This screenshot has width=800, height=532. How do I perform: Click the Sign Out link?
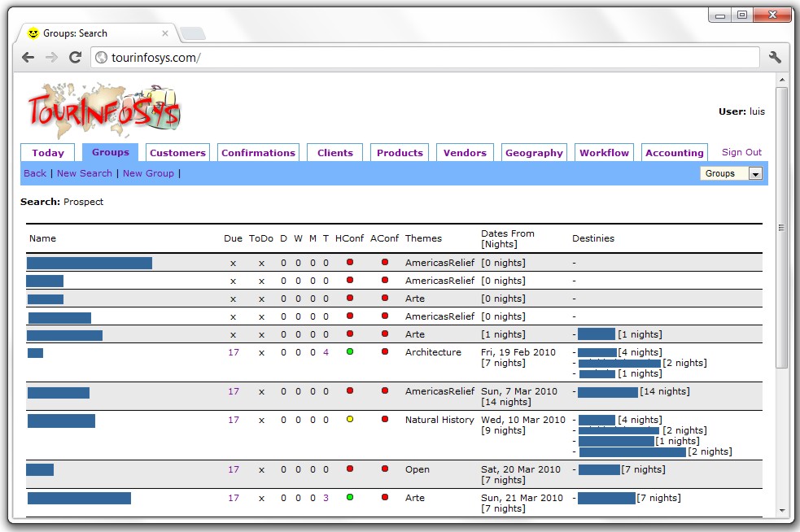tap(741, 151)
